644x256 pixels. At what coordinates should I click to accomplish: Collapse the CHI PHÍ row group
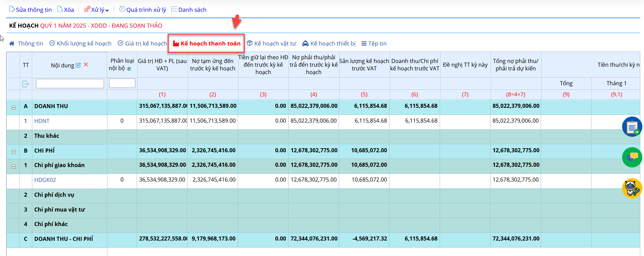[14, 152]
